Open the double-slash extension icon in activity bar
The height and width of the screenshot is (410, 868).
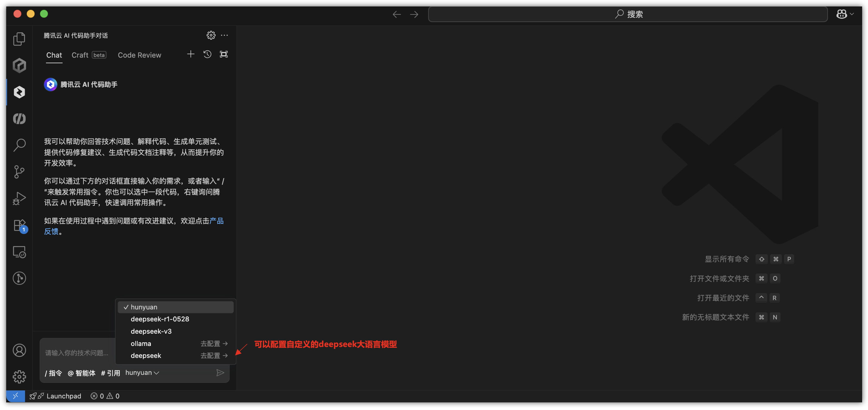[19, 119]
